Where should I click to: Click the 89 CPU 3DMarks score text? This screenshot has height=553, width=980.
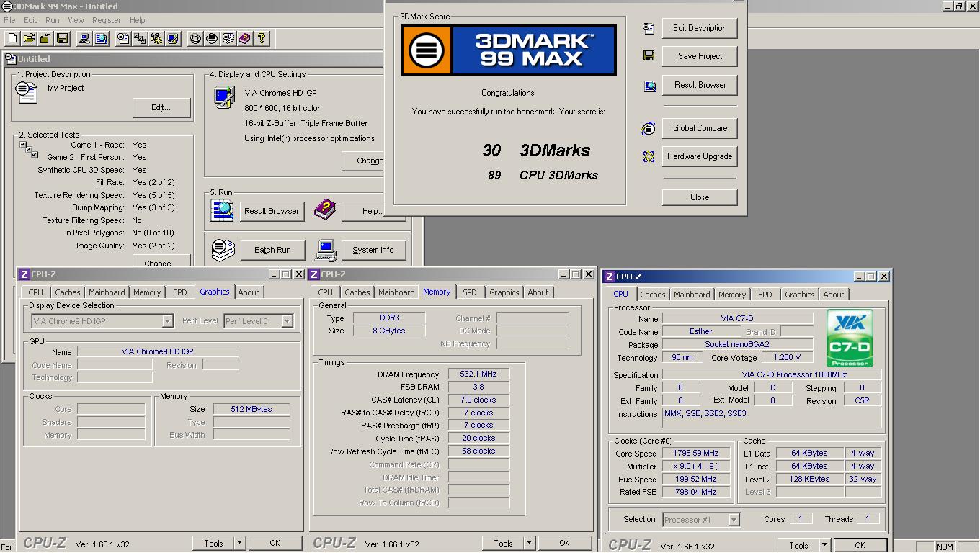pyautogui.click(x=543, y=175)
